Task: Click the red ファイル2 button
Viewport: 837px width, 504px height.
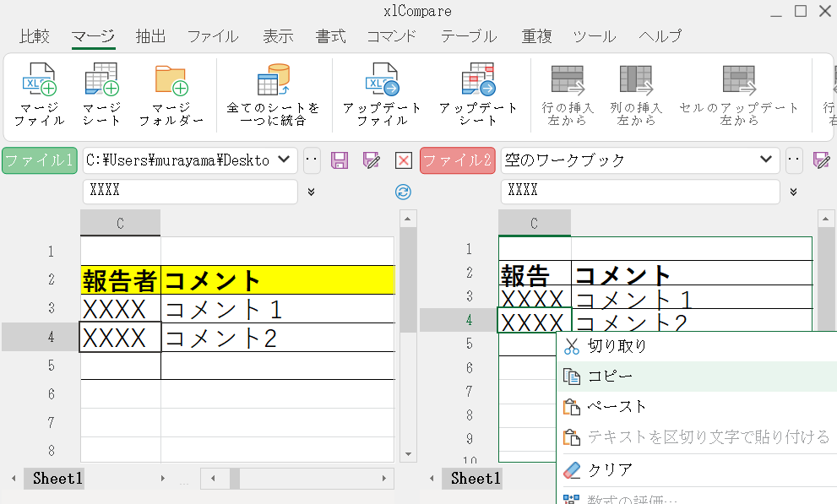Action: point(457,160)
